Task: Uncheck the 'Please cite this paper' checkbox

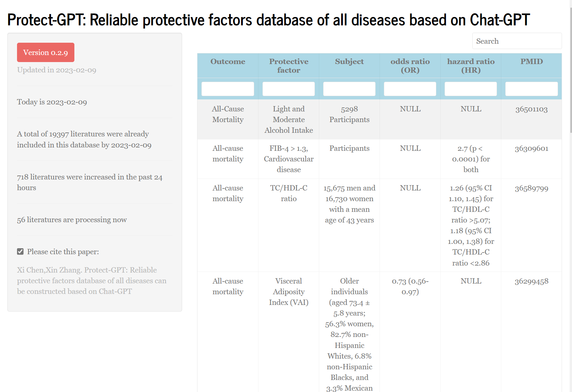Action: click(x=20, y=251)
